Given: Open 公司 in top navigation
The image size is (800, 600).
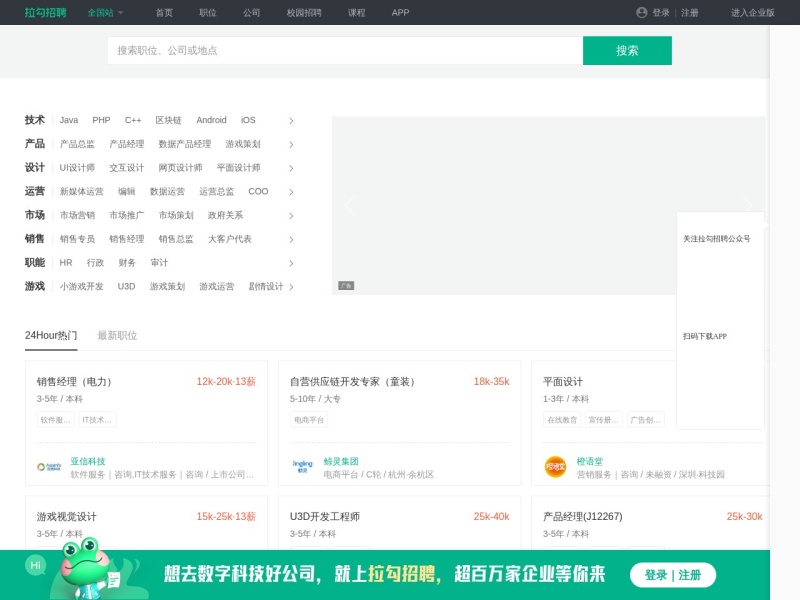Looking at the screenshot, I should 252,13.
